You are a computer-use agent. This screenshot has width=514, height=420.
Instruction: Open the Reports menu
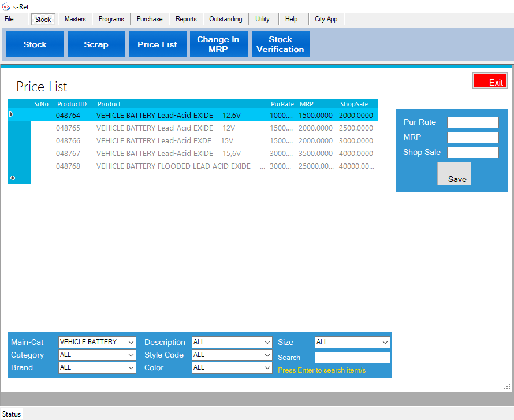point(186,19)
